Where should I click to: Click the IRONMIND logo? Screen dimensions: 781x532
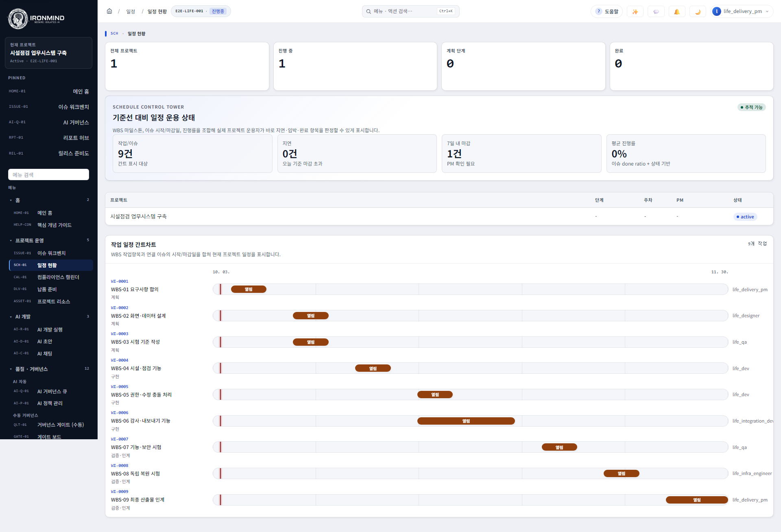37,18
